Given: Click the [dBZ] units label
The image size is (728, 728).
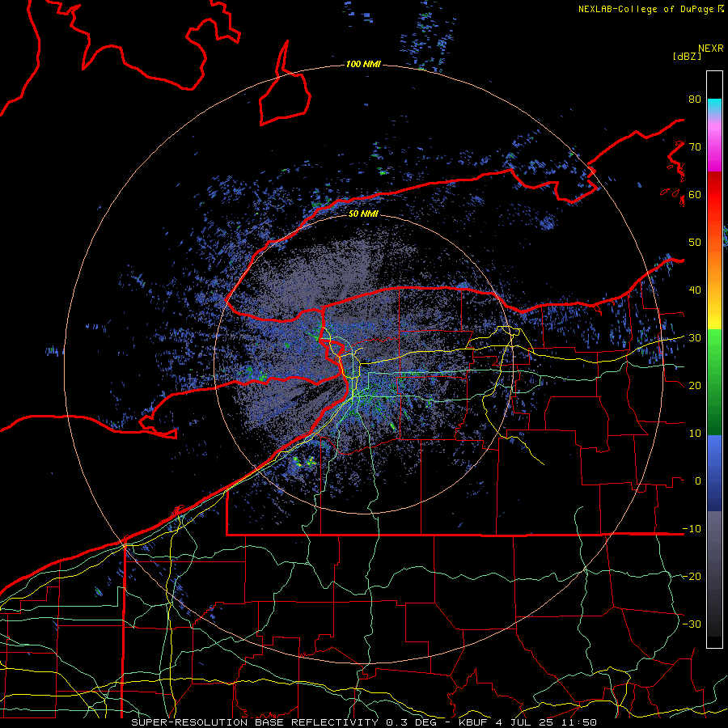Looking at the screenshot, I should tap(687, 56).
